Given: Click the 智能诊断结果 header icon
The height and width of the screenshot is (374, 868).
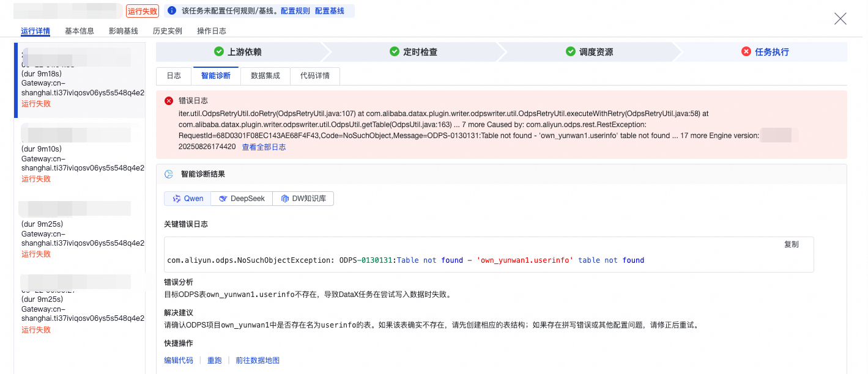Looking at the screenshot, I should click(x=169, y=174).
